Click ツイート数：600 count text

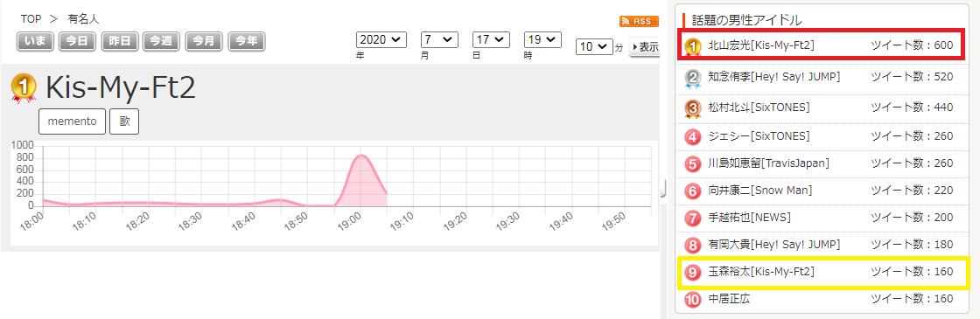[x=912, y=45]
